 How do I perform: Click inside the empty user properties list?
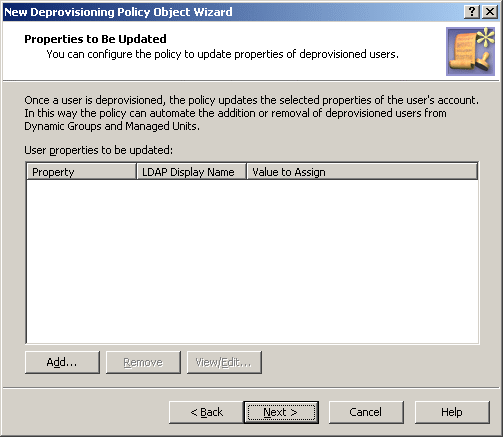click(252, 261)
